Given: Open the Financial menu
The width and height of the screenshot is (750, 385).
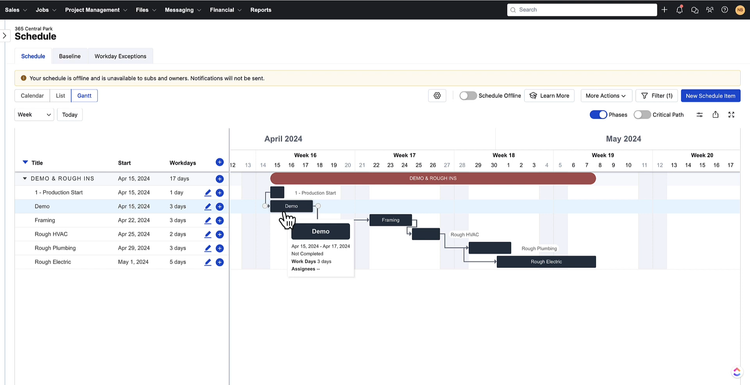Looking at the screenshot, I should (226, 10).
